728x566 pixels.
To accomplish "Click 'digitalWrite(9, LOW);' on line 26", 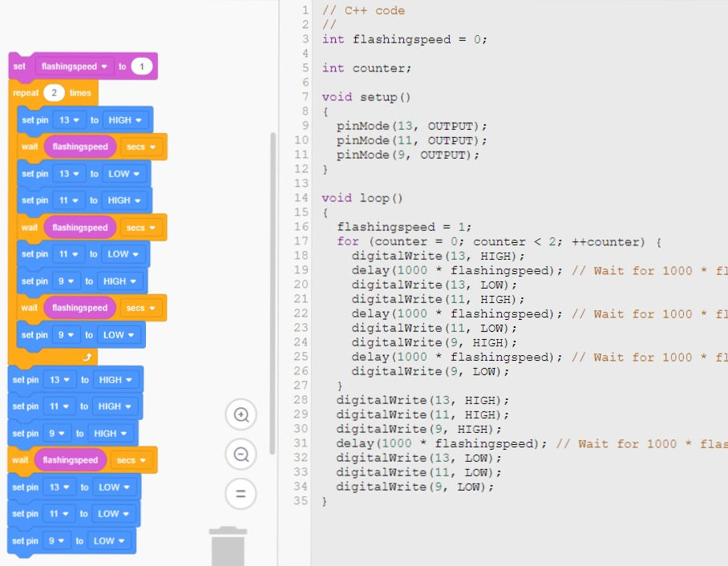I will 431,371.
